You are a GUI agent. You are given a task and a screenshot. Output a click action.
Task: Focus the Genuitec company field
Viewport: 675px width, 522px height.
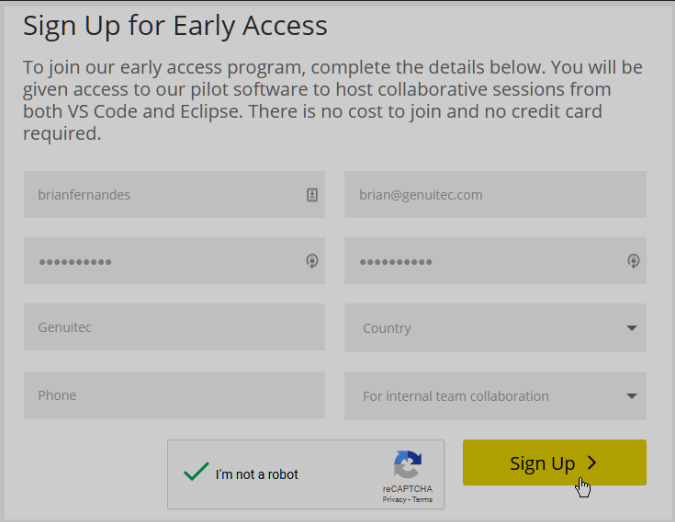tap(174, 327)
